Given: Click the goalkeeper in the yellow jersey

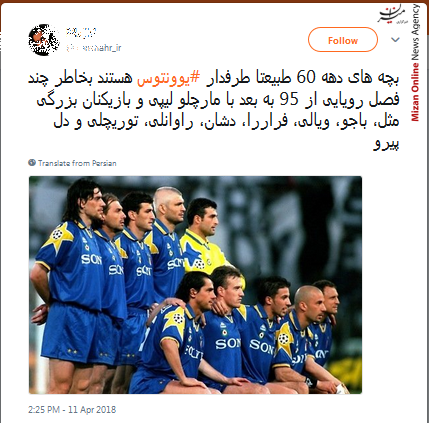Looking at the screenshot, I should click(x=202, y=235).
